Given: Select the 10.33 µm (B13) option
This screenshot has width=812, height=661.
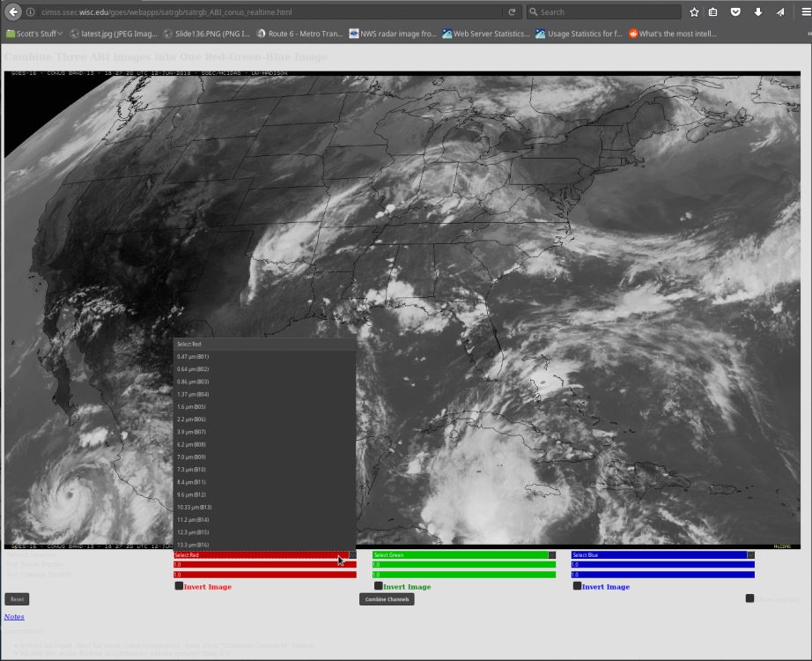Looking at the screenshot, I should tap(195, 508).
